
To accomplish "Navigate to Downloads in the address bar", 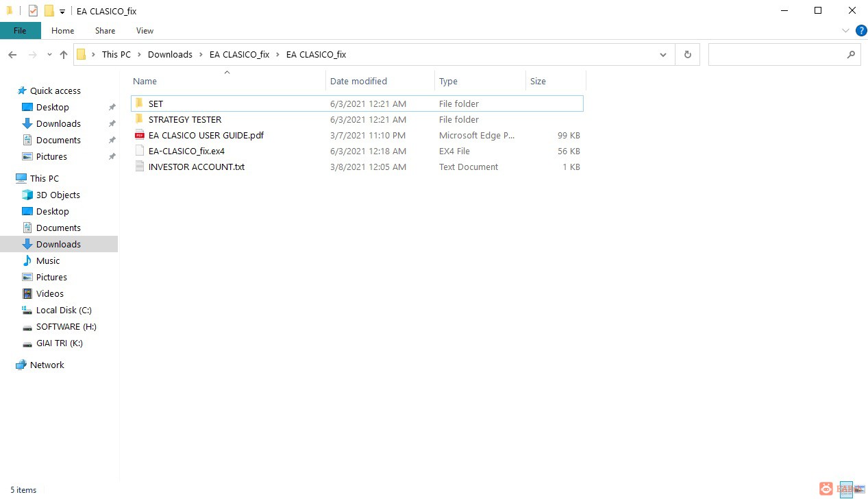I will click(170, 55).
